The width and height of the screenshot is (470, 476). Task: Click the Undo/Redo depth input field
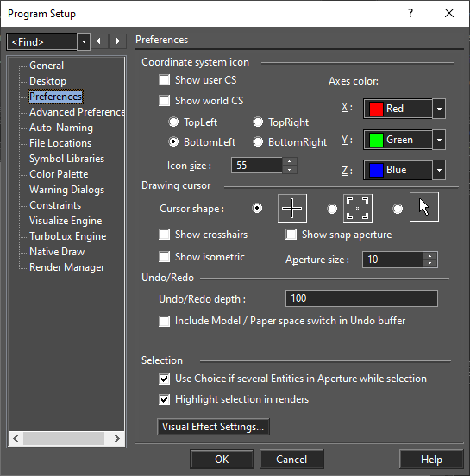(x=361, y=298)
